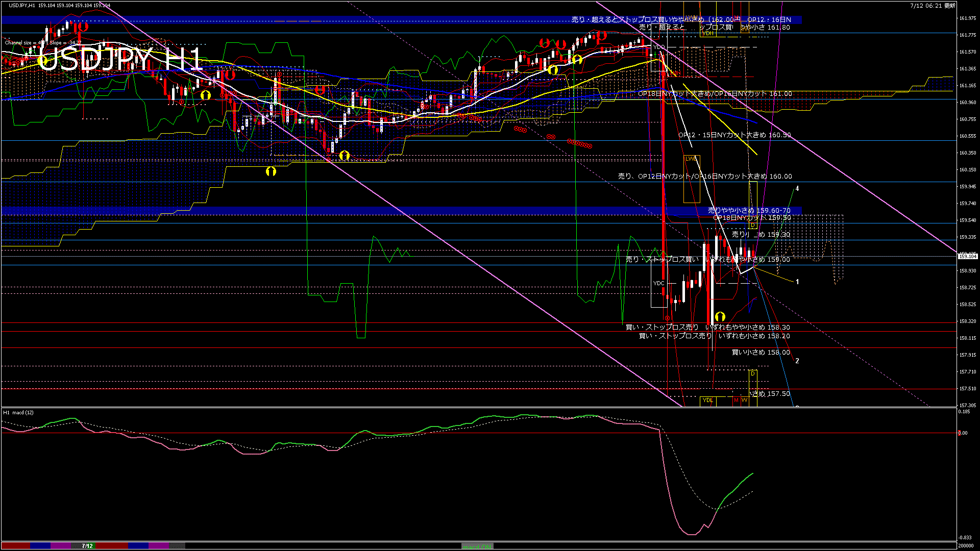This screenshot has height=551, width=980.
Task: Click forecast line endpoint labeled 1
Action: click(x=797, y=282)
